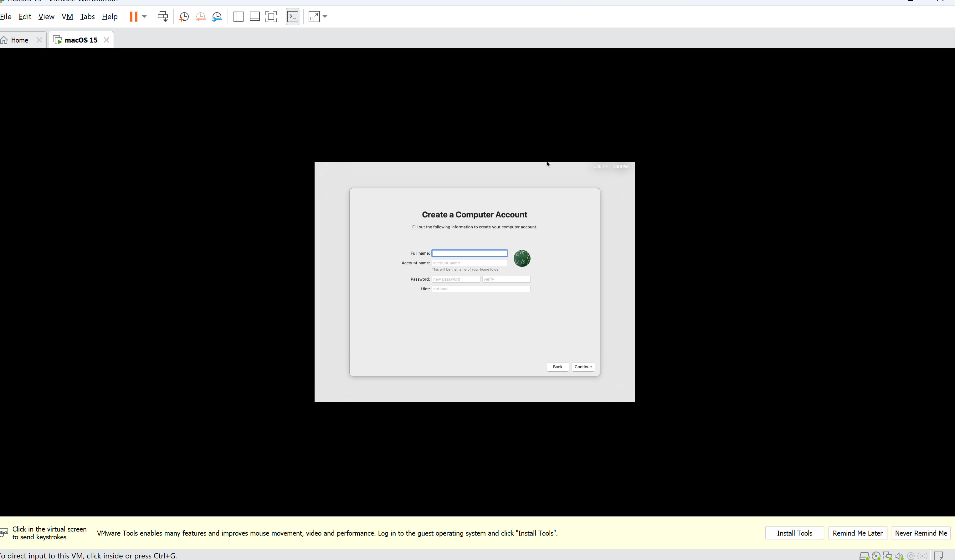Click the Install Tools button
This screenshot has height=560, width=955.
click(x=794, y=533)
